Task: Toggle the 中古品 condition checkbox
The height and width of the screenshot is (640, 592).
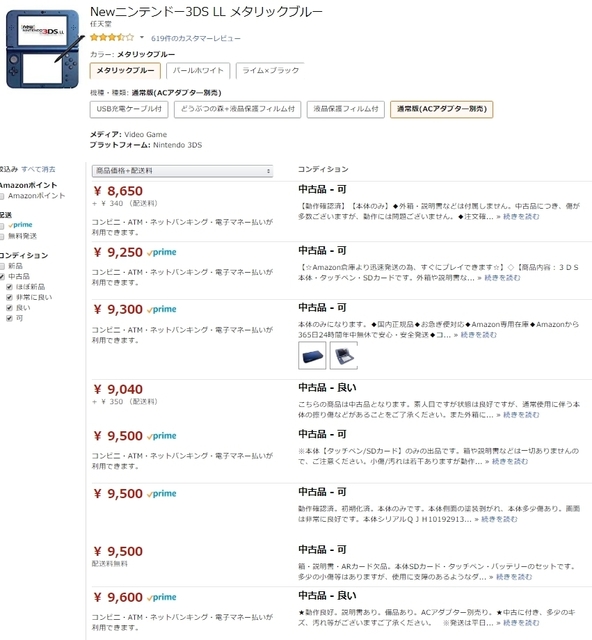Action: click(x=2, y=277)
